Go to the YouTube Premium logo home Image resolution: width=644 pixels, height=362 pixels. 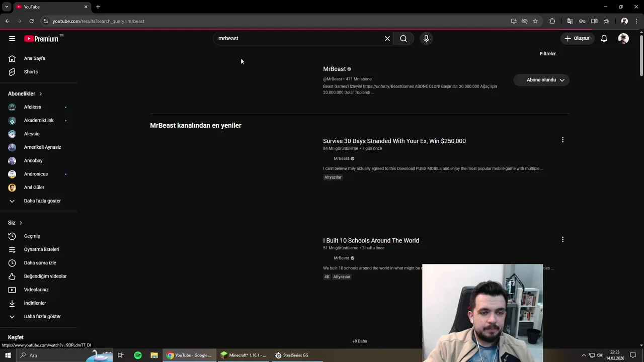(41, 39)
